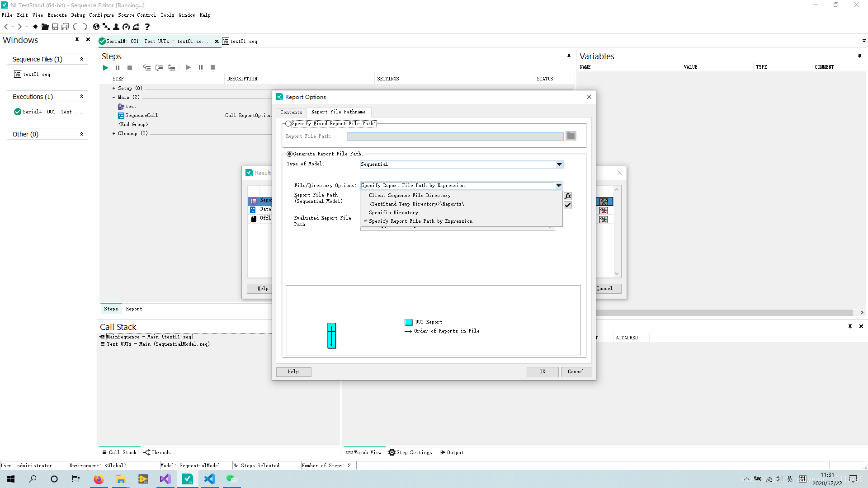Collapse the Main step group

click(x=114, y=98)
